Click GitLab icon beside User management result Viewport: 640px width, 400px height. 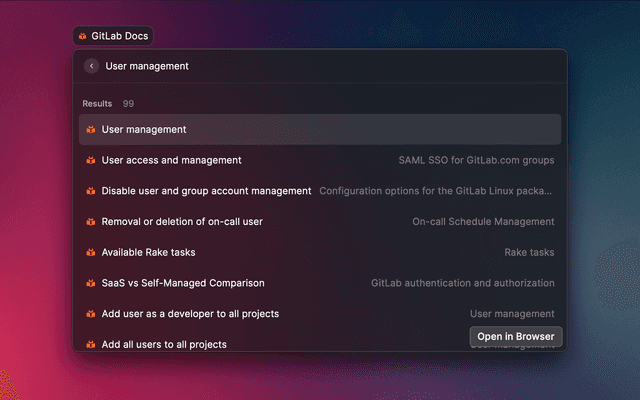coord(90,129)
